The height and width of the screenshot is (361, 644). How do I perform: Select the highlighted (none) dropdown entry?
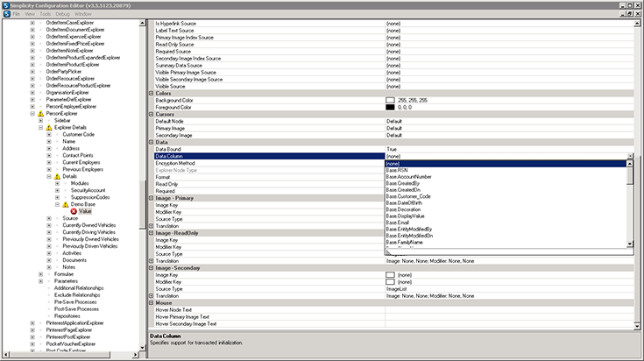pyautogui.click(x=506, y=164)
